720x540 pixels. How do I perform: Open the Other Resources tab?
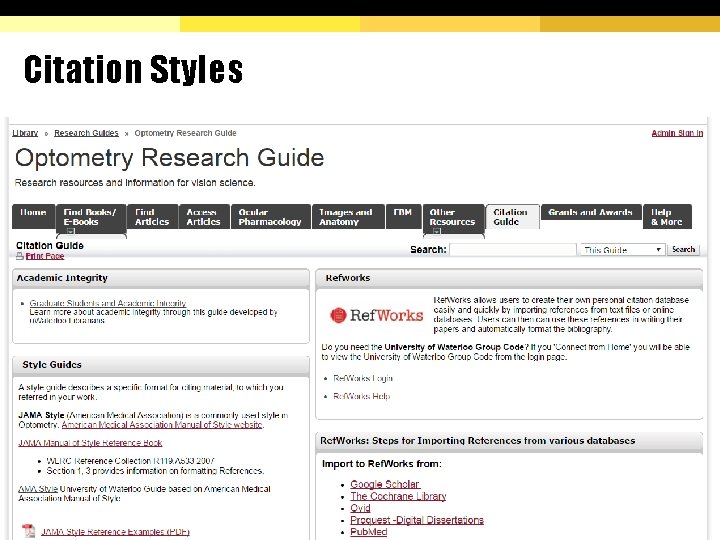point(453,217)
